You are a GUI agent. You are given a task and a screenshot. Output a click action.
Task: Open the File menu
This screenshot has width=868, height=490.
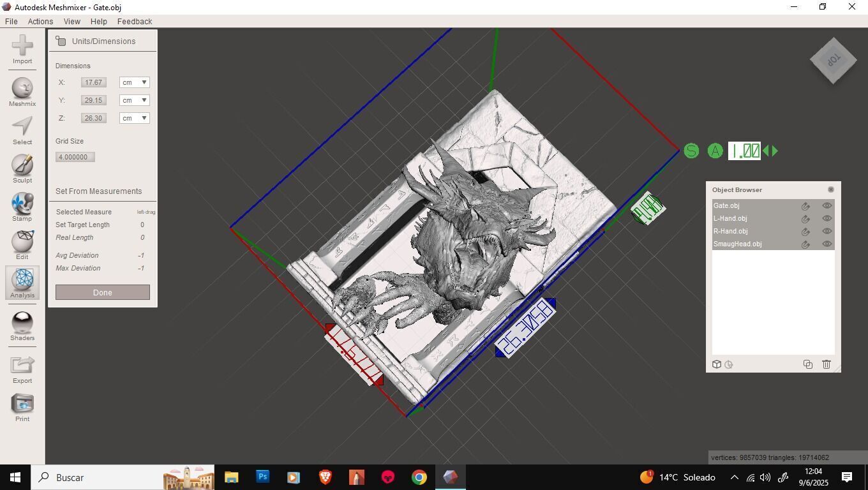point(11,21)
